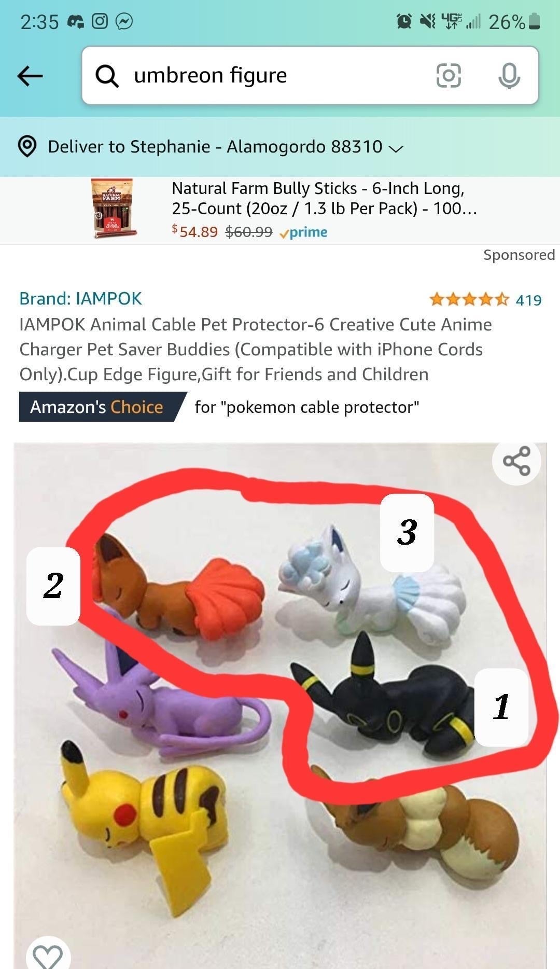
Task: Tap Bully Sticks product thumbnail
Action: point(114,209)
